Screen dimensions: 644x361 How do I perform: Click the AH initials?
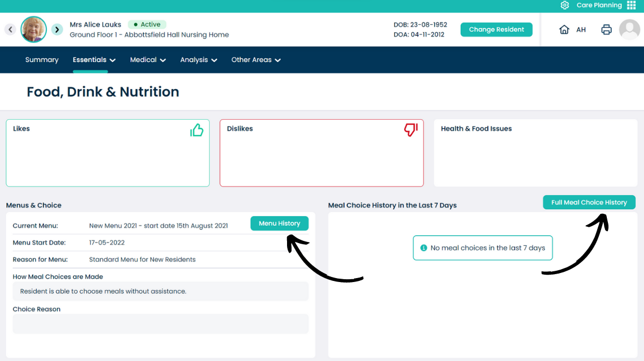(x=581, y=29)
